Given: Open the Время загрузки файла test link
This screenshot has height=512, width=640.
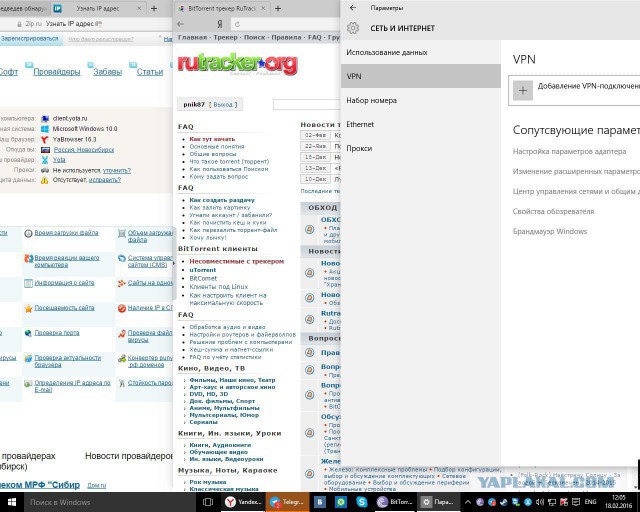Looking at the screenshot, I should 66,233.
